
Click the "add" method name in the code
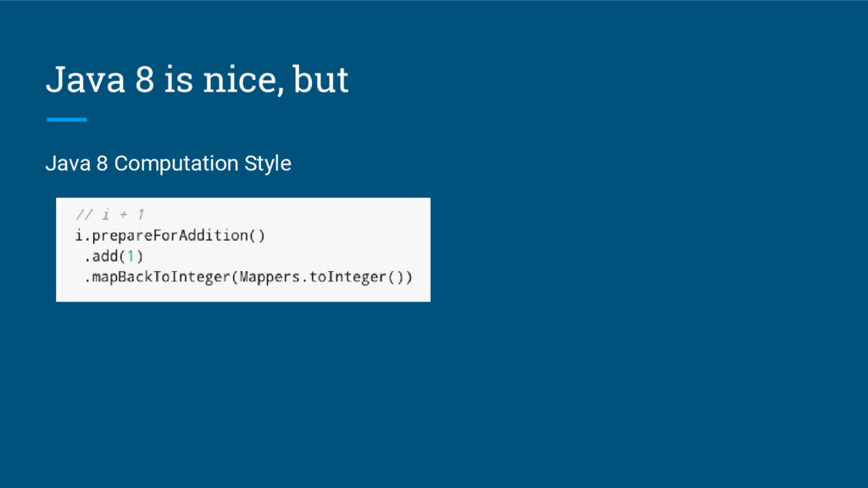click(x=105, y=256)
